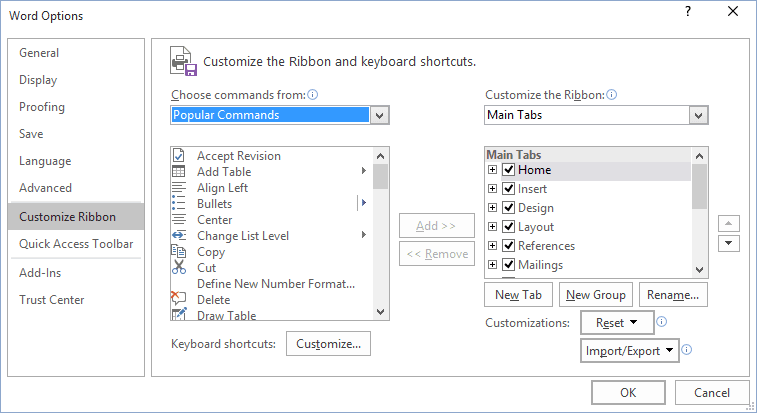Select the Quick Access Toolbar category
This screenshot has width=757, height=413.
pos(76,244)
